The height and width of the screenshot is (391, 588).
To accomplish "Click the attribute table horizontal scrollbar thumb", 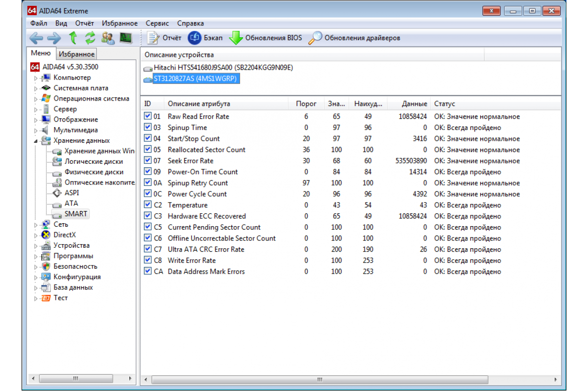I will click(320, 380).
